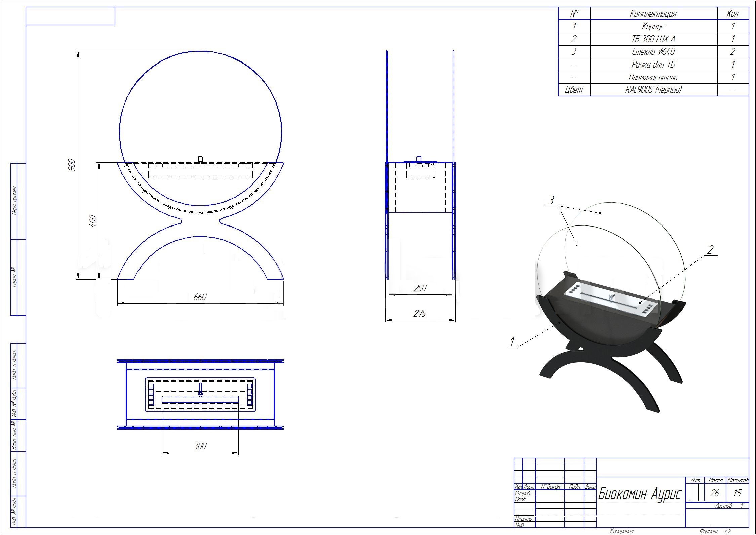Click the scale value 1:5 cell

(738, 493)
